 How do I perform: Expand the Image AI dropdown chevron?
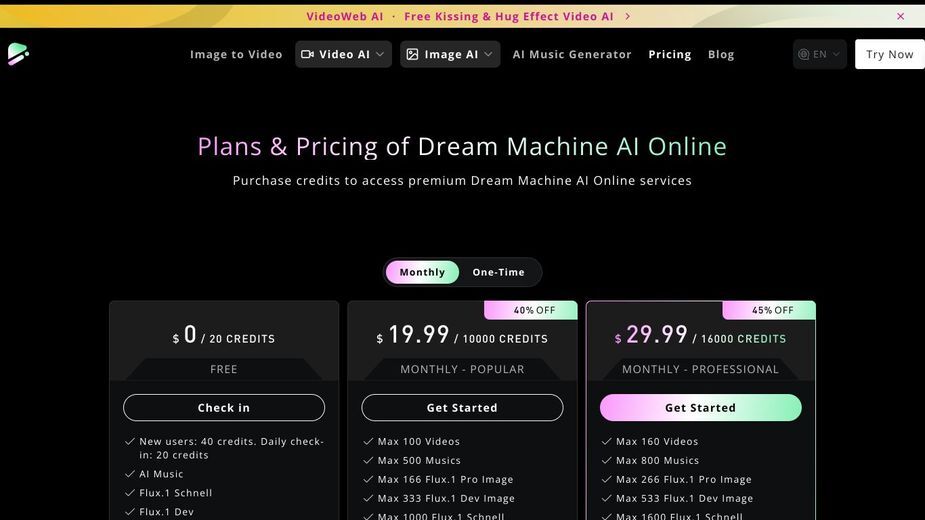coord(488,54)
